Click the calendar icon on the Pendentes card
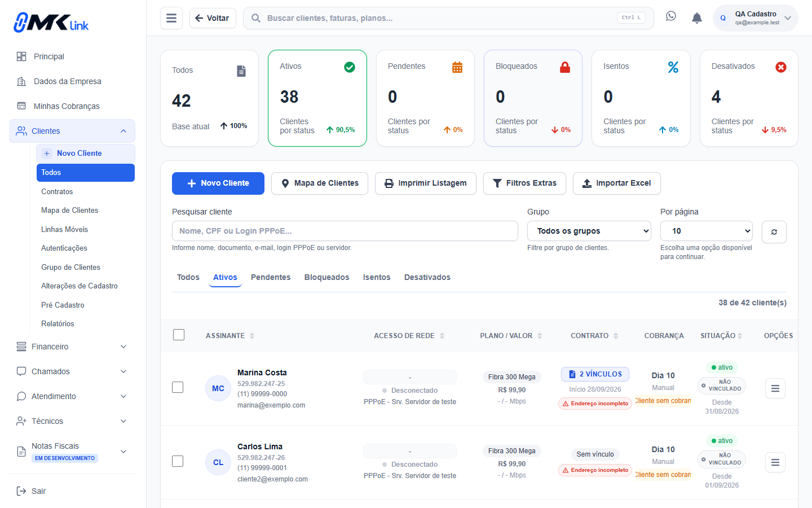This screenshot has height=508, width=812. [x=457, y=67]
